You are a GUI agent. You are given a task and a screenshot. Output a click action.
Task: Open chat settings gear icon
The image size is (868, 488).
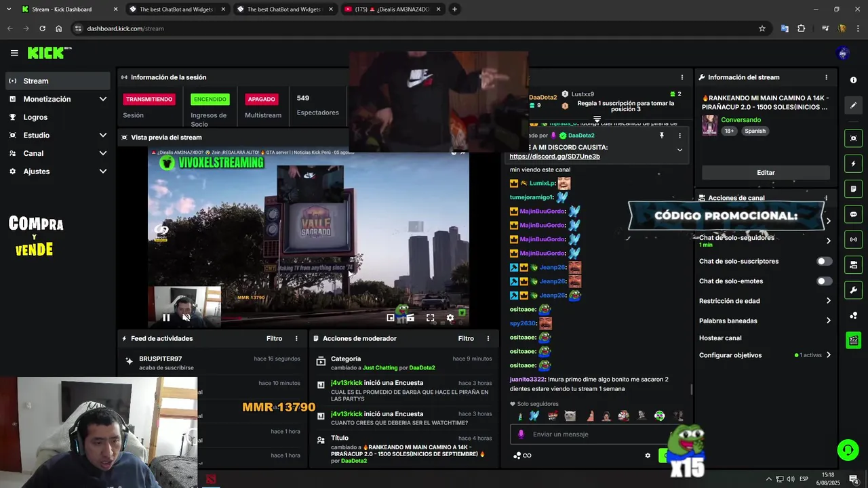pos(648,455)
